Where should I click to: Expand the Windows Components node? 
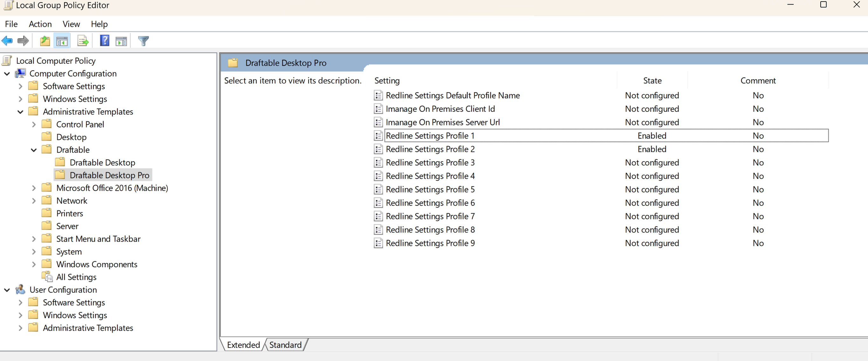point(34,264)
